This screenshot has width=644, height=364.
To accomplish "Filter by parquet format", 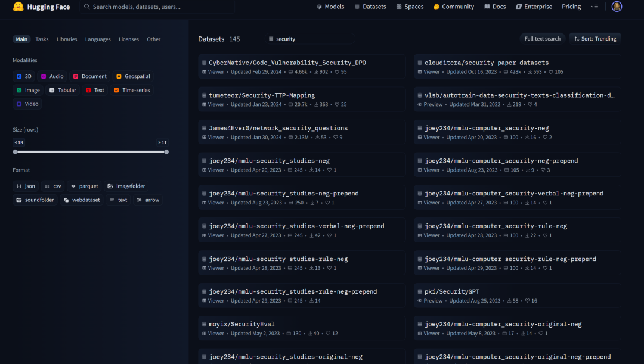I will coord(84,186).
